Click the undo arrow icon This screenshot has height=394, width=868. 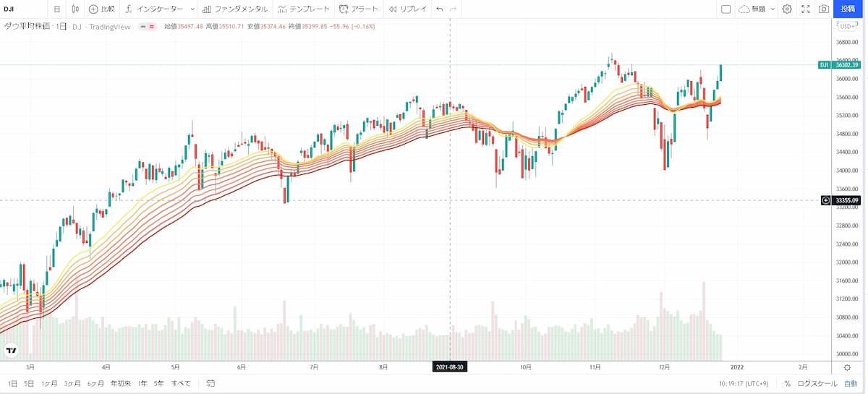(x=439, y=9)
